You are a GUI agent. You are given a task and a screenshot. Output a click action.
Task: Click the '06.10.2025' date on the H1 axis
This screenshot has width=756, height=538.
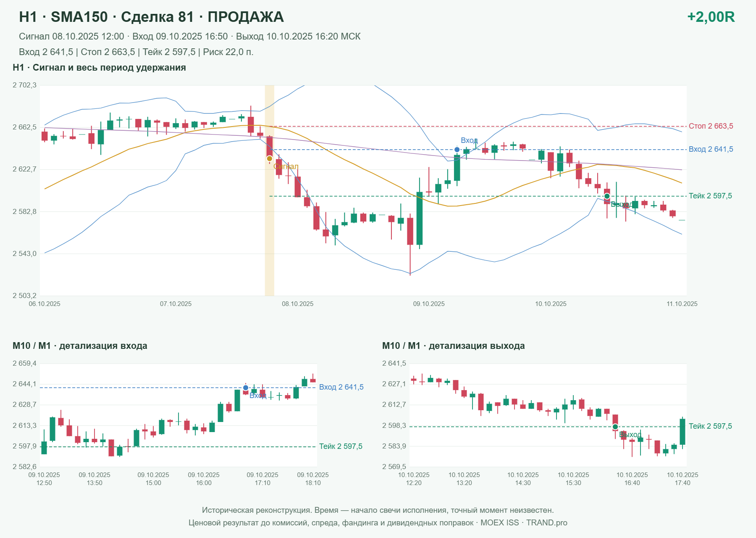pos(45,304)
